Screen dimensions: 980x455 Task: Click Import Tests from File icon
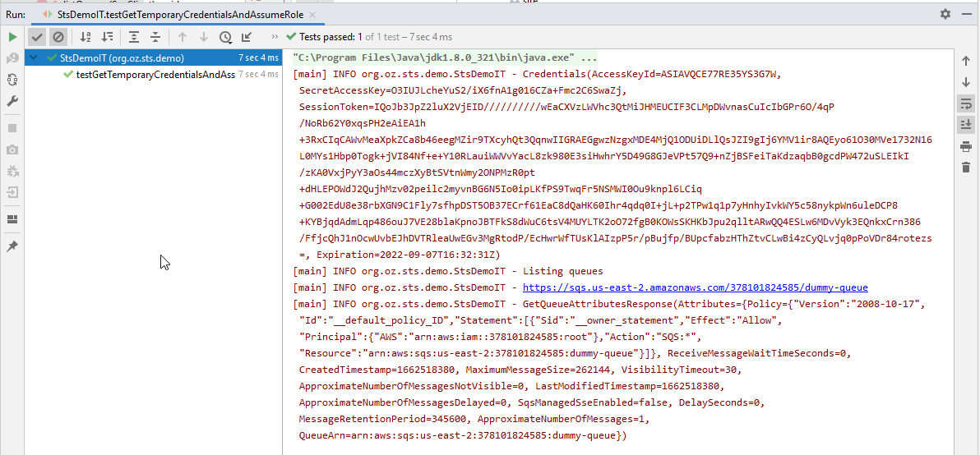click(247, 38)
